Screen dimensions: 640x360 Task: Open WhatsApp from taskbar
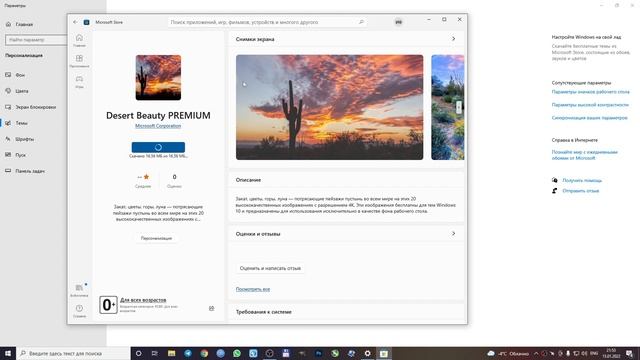click(237, 353)
